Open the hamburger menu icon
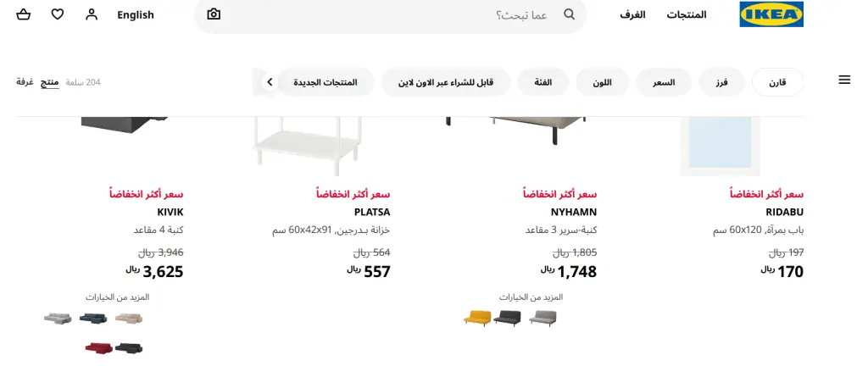This screenshot has width=868, height=377. click(844, 80)
